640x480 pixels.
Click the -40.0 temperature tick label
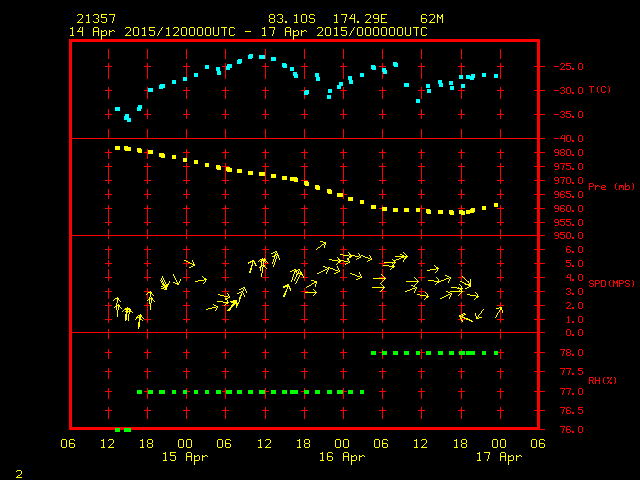(x=569, y=139)
